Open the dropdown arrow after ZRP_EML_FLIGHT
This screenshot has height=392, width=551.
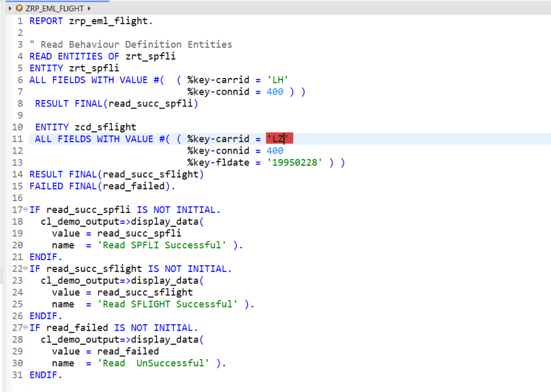point(89,8)
